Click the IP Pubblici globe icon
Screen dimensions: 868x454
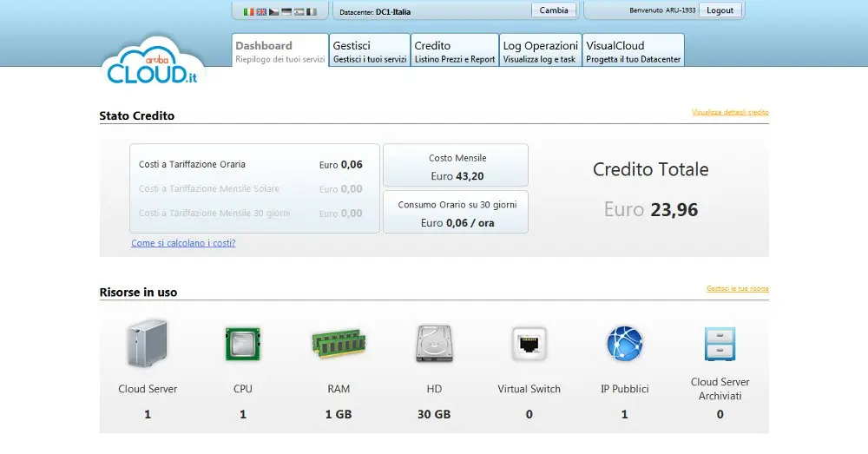coord(624,344)
